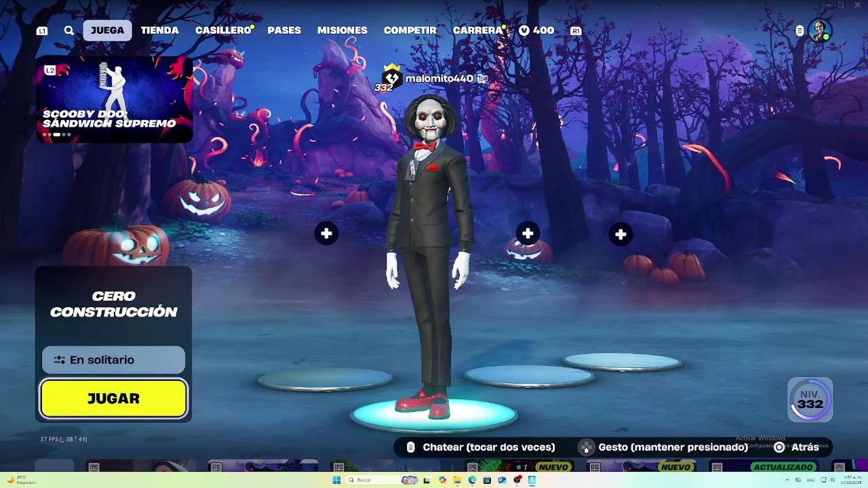The image size is (868, 488).
Task: Open the taskbar weather widget
Action: [20, 480]
